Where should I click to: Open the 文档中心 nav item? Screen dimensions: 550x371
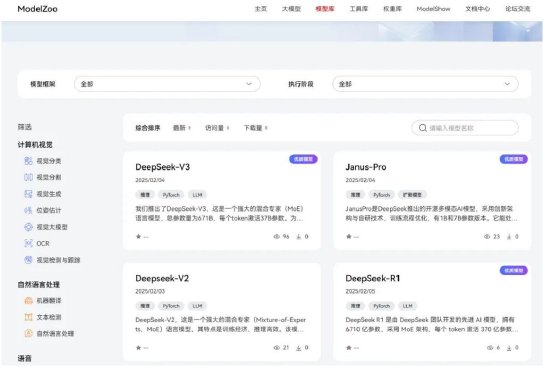click(x=477, y=9)
